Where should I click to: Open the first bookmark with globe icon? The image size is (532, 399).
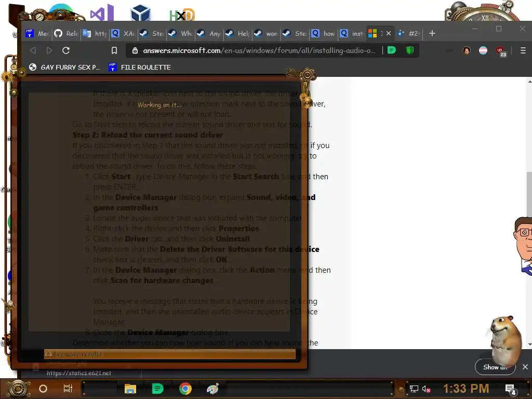(x=64, y=67)
